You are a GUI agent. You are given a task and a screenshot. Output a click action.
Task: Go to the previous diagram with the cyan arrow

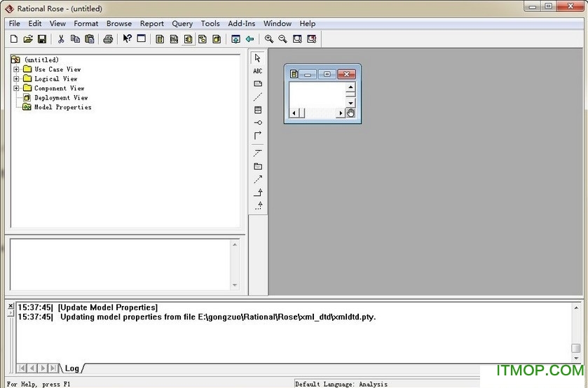pyautogui.click(x=249, y=39)
